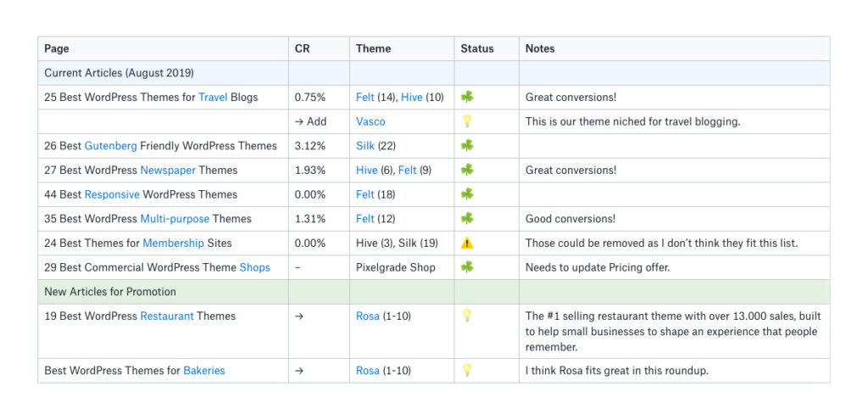Click the note saying those could be removed
The width and height of the screenshot is (868, 420).
[x=661, y=244]
